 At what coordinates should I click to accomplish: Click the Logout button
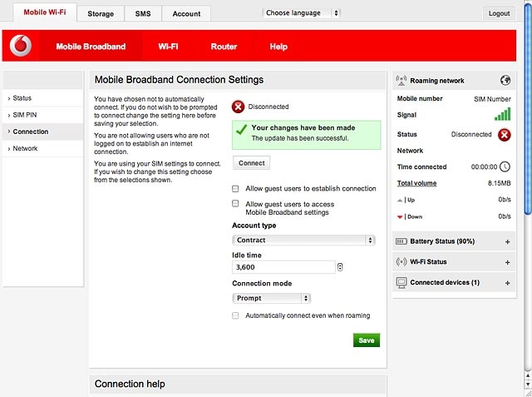coord(499,13)
